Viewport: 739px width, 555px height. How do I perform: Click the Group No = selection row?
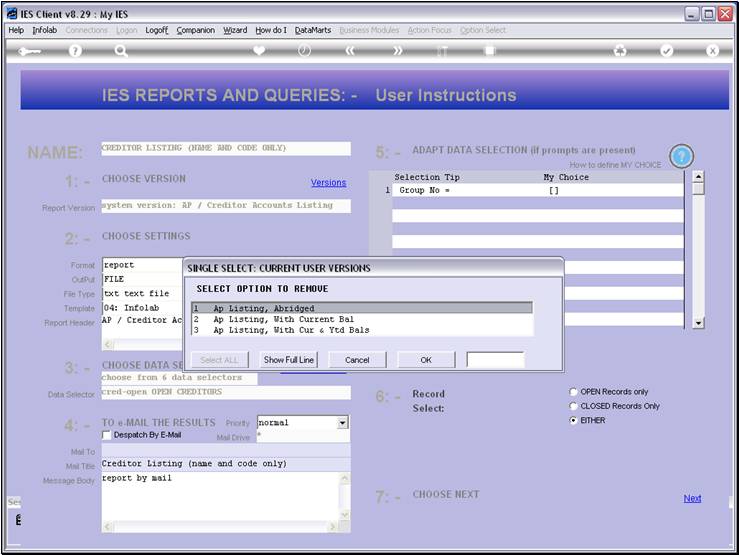(x=537, y=190)
